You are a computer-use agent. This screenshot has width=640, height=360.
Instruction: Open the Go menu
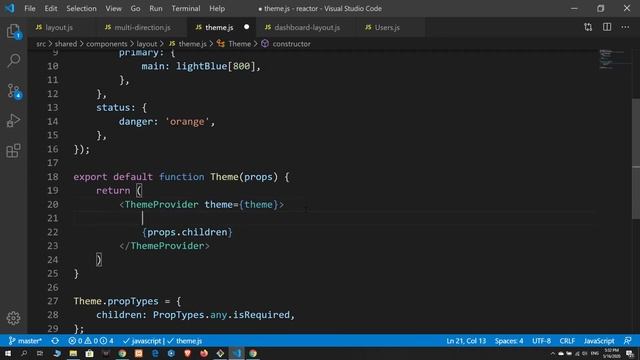coord(135,8)
